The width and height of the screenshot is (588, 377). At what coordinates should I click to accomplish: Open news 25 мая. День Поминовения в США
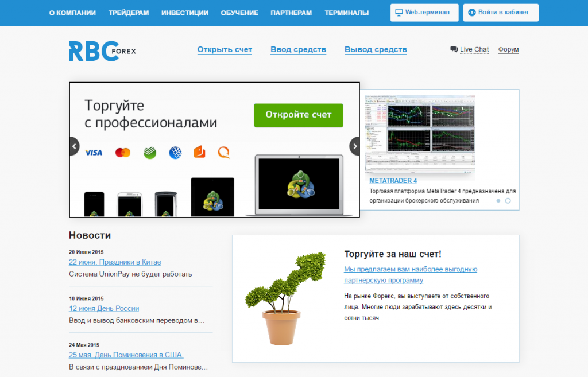coord(126,355)
